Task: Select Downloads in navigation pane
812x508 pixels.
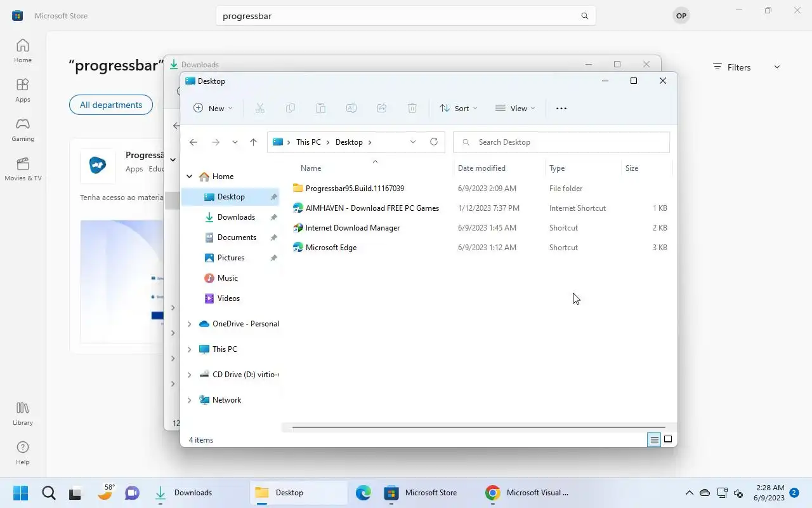Action: coord(230,217)
